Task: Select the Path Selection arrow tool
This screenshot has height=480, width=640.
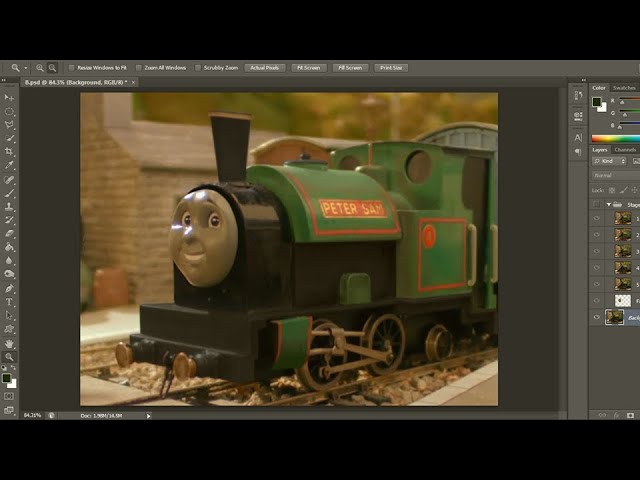Action: pyautogui.click(x=9, y=316)
